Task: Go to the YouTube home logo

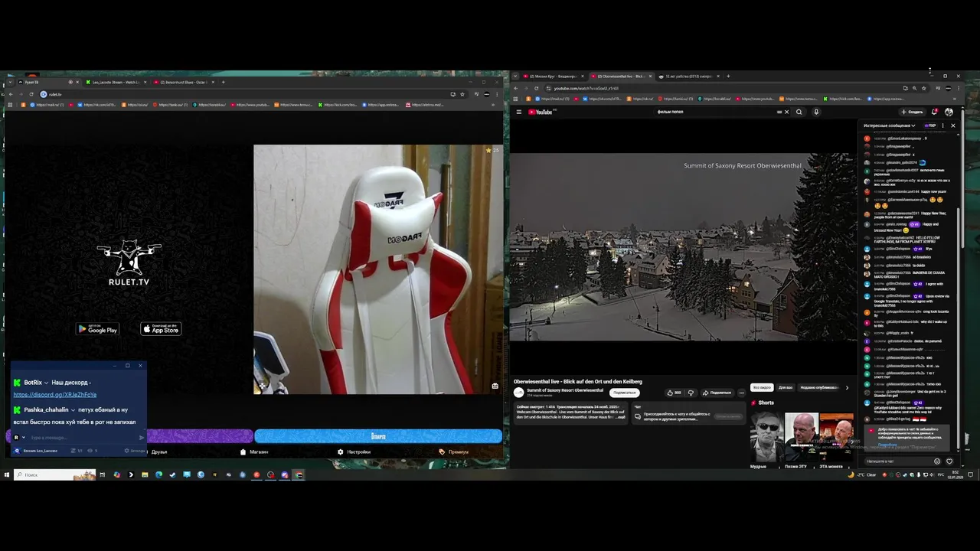Action: pos(541,112)
